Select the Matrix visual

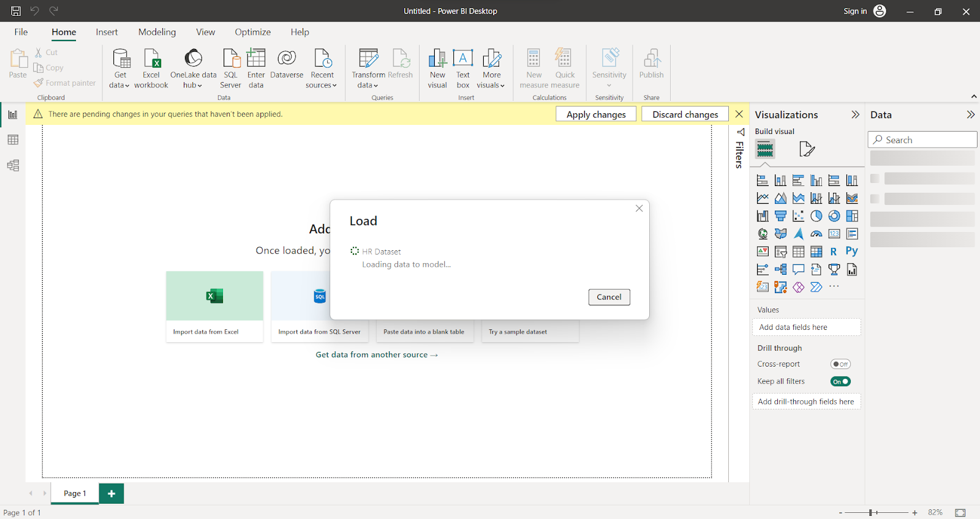click(816, 252)
